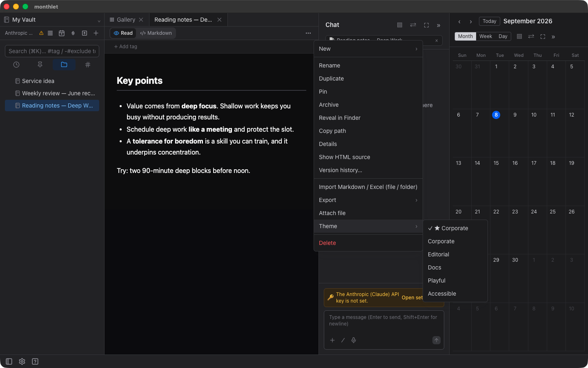Click the Chat panel list layout icon
This screenshot has width=588, height=368.
point(400,25)
